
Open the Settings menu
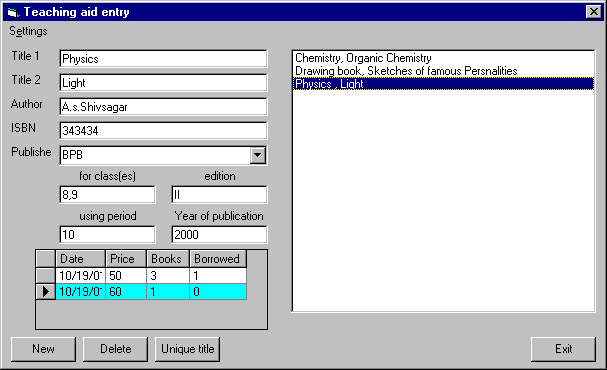pos(28,31)
